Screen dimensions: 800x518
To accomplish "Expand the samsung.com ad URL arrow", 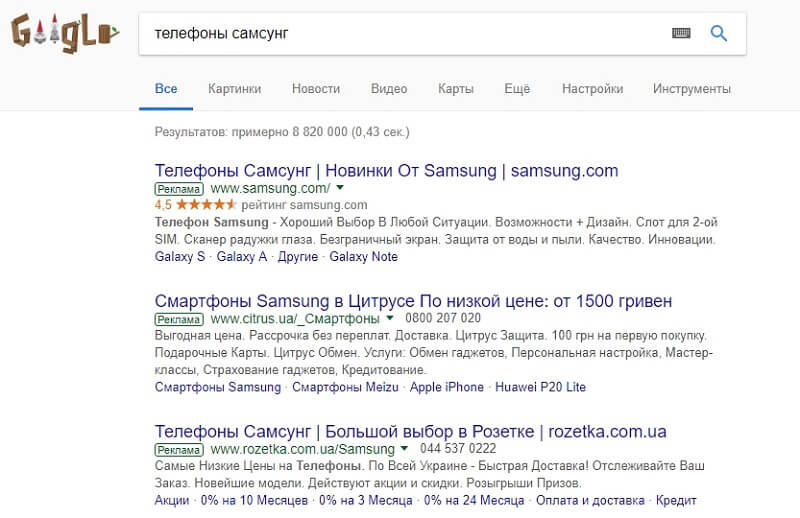I will point(340,188).
